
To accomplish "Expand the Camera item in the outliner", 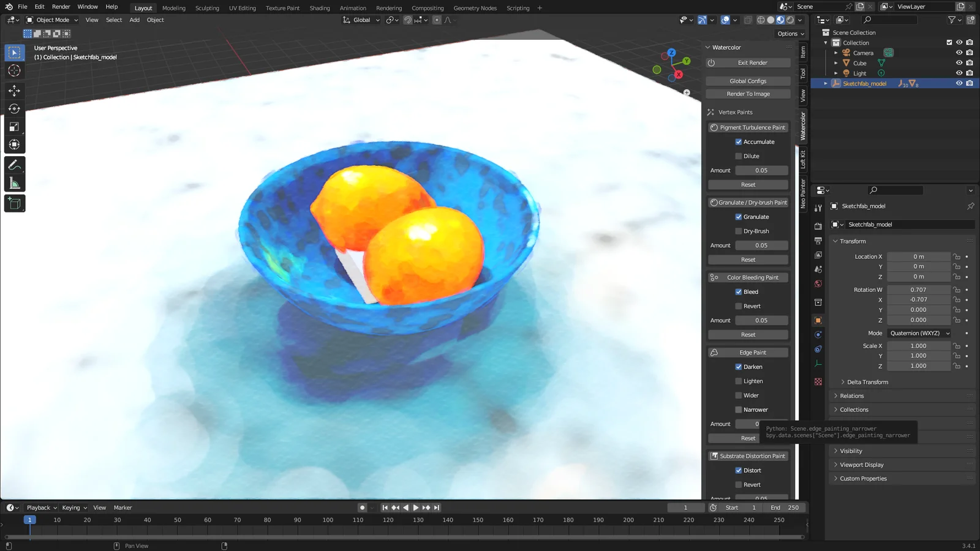I will click(836, 53).
